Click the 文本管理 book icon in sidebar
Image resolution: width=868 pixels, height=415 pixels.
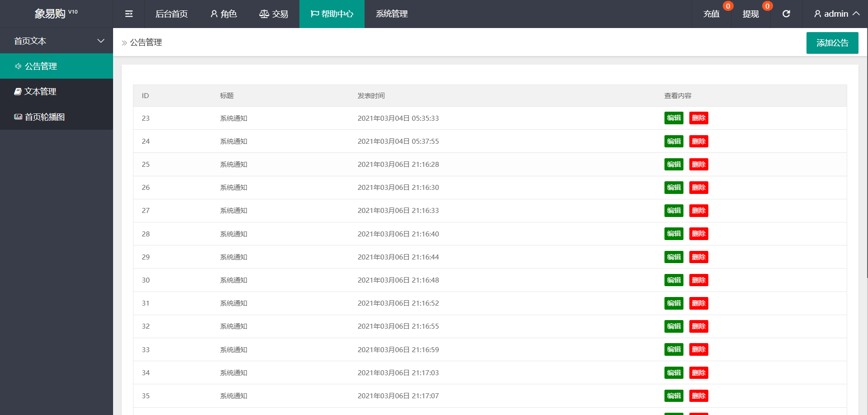pyautogui.click(x=18, y=91)
